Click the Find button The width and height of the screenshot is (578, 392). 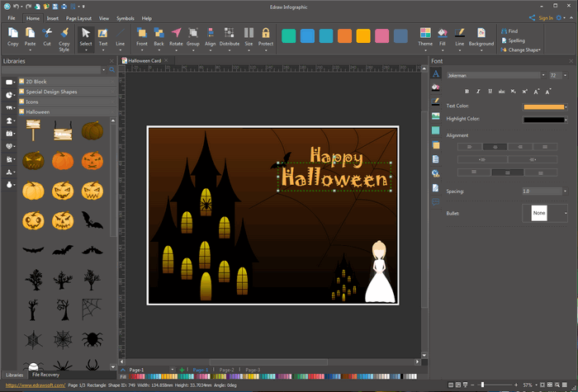coord(509,31)
